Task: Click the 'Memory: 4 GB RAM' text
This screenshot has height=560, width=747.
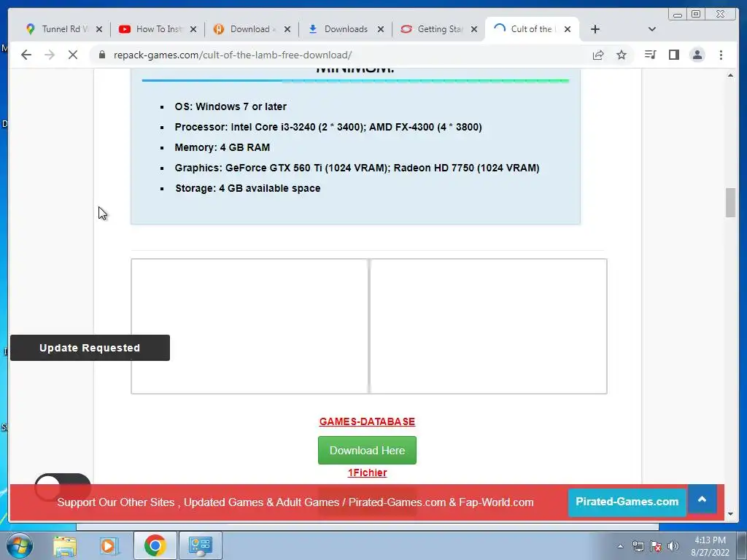Action: click(x=222, y=147)
